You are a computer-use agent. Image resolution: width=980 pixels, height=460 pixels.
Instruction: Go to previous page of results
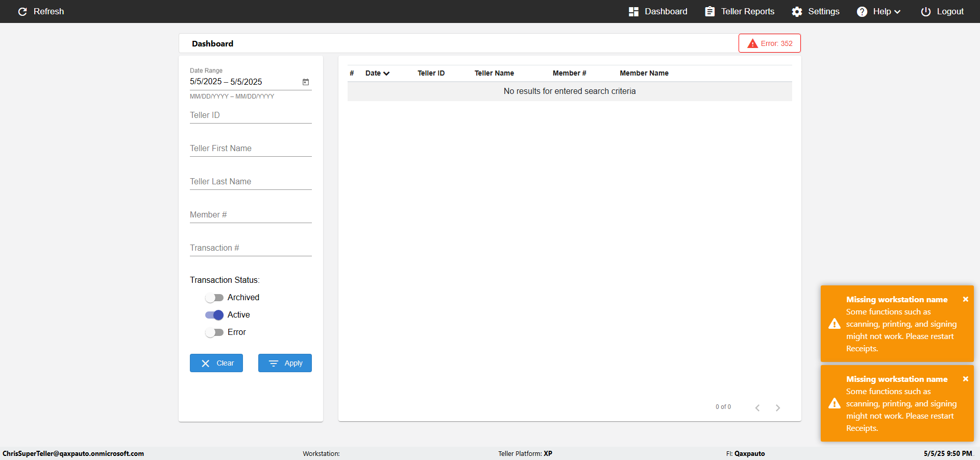click(x=757, y=407)
